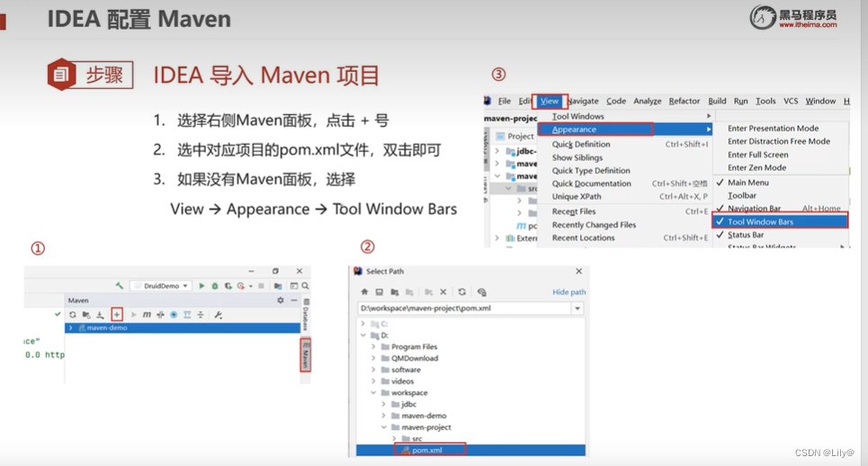Click the green Debug bug icon
868x466 pixels.
pos(215,285)
